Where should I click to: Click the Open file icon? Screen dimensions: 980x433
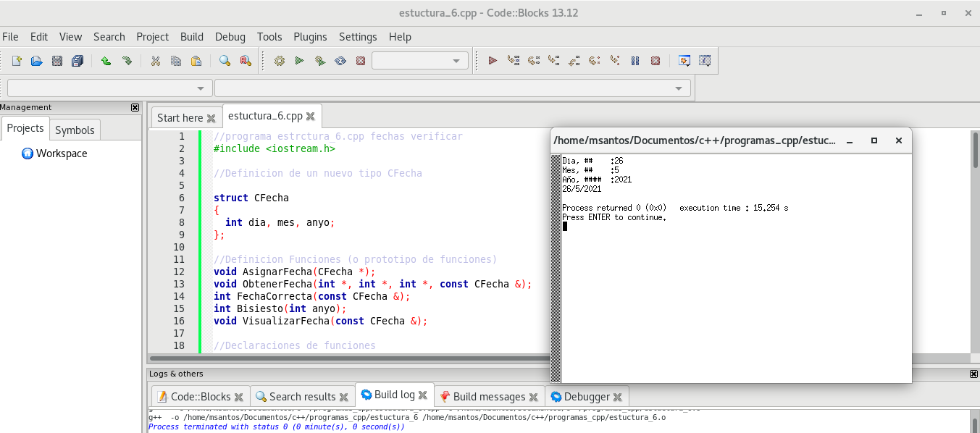point(36,61)
